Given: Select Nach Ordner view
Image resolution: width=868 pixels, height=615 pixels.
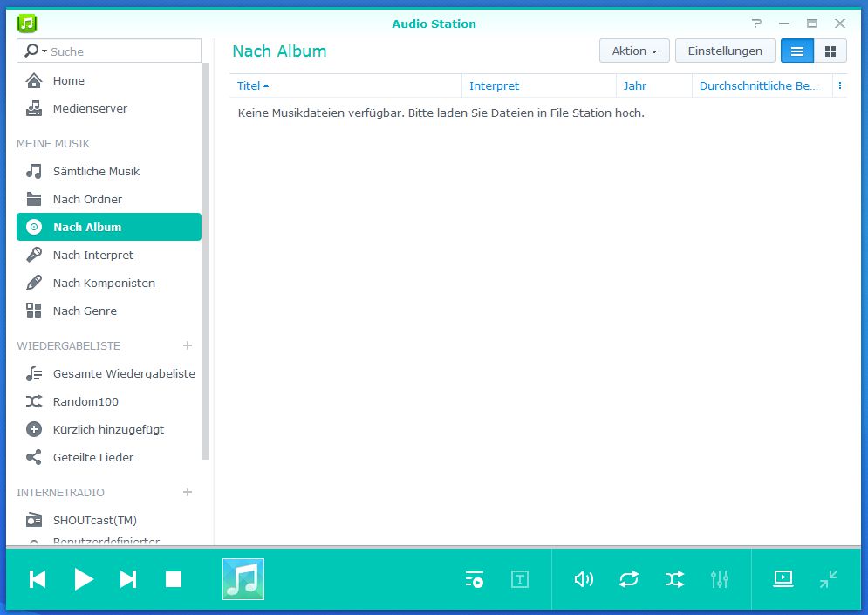Looking at the screenshot, I should coord(109,199).
